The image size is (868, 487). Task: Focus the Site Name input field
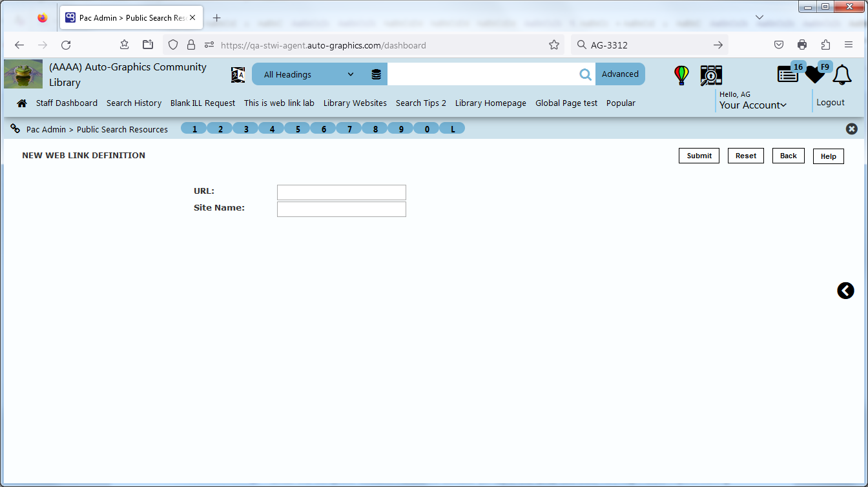tap(342, 209)
